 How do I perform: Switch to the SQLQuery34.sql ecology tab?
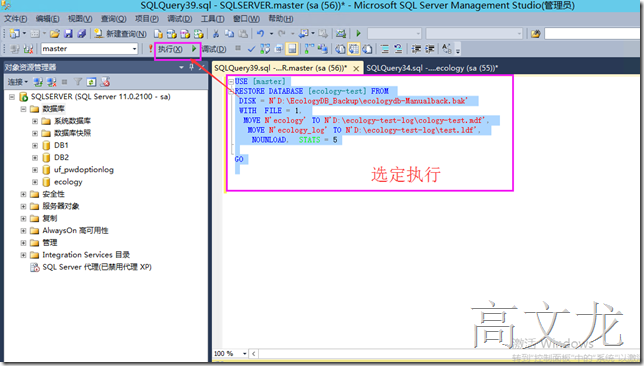pos(432,68)
